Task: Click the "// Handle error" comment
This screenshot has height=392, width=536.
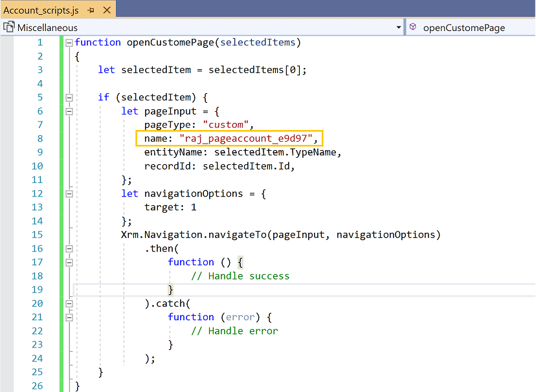Action: (234, 331)
